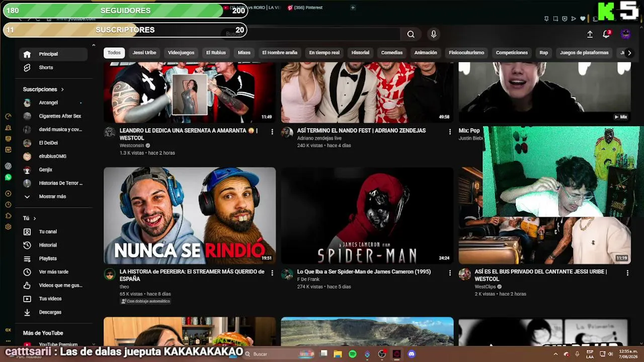The image size is (644, 362).
Task: Open the account avatar menu
Action: pos(625,34)
